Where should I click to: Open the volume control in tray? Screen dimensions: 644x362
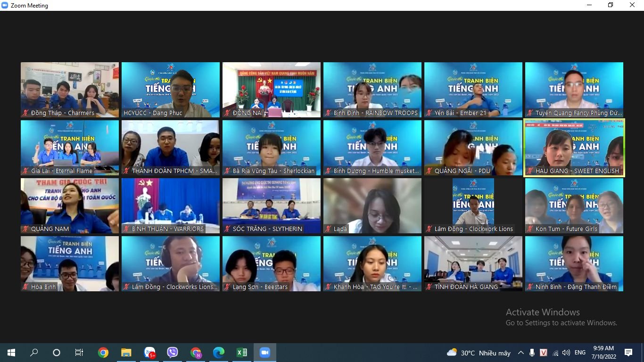566,353
